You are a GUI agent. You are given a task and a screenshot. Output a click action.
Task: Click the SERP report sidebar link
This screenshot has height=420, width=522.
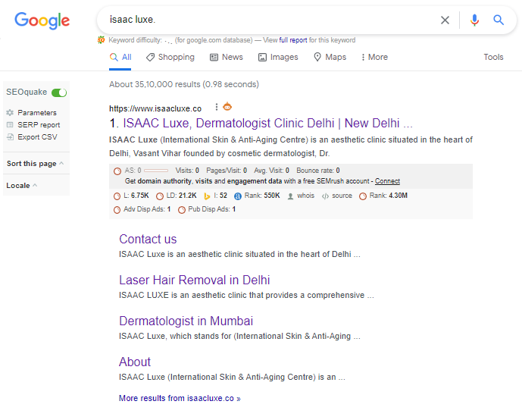[39, 125]
